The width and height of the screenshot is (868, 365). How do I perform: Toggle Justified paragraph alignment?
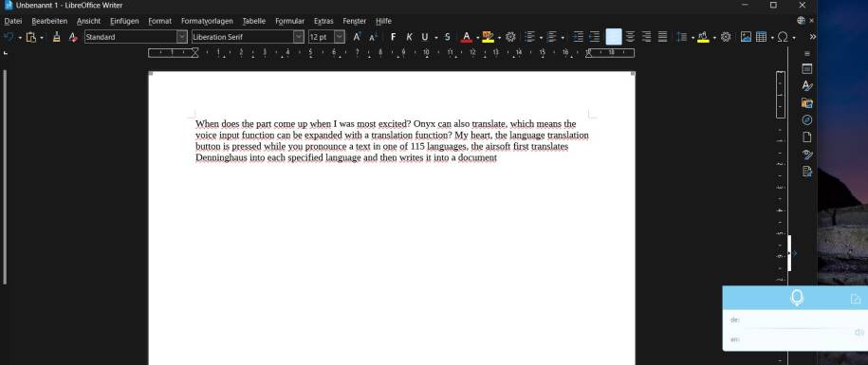[x=662, y=37]
